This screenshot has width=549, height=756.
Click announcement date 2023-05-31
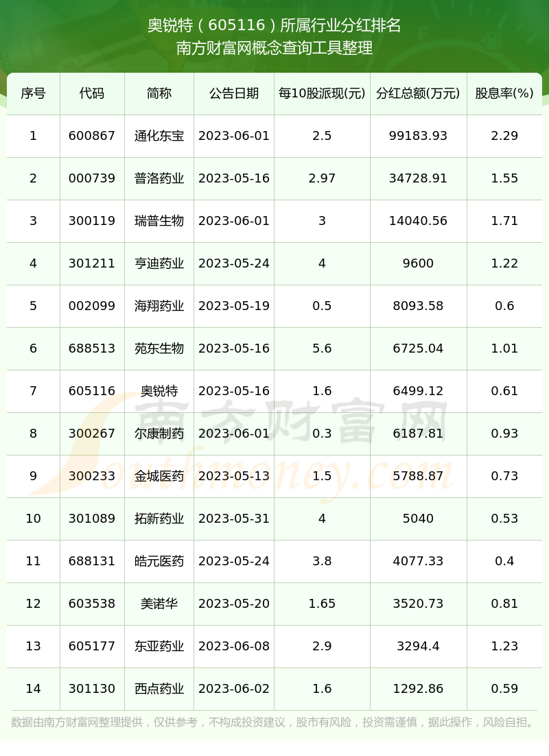pyautogui.click(x=234, y=519)
